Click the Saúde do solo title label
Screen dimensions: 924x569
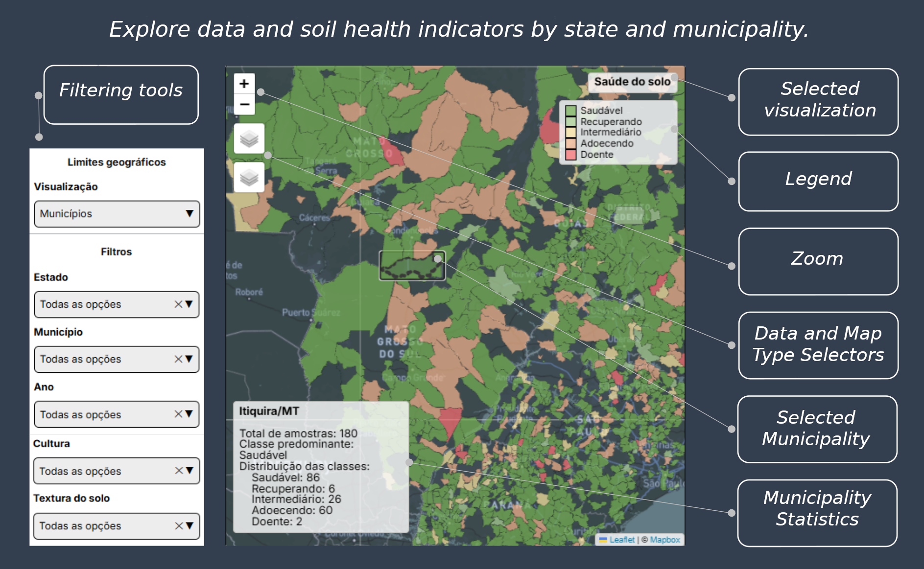tap(632, 82)
